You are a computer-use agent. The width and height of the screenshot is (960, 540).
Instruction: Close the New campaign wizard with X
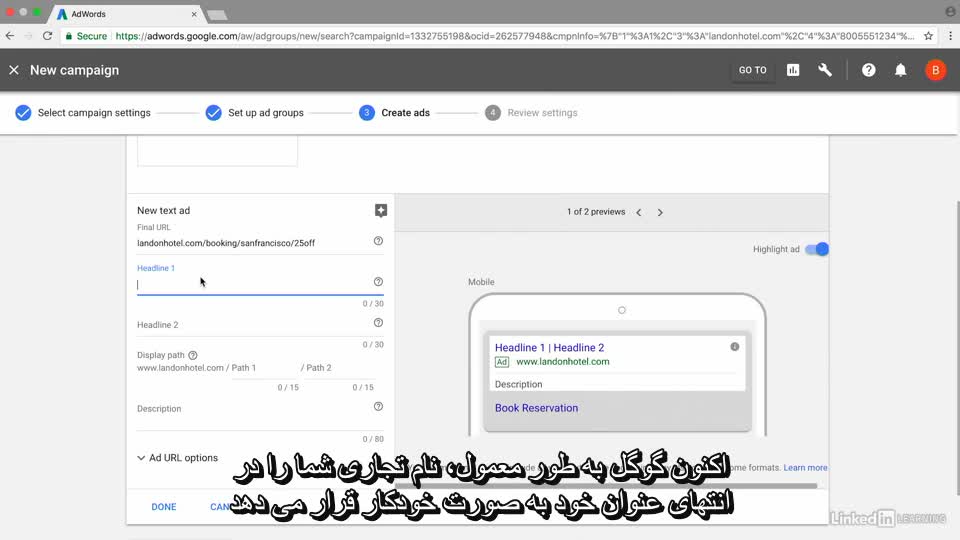[14, 70]
